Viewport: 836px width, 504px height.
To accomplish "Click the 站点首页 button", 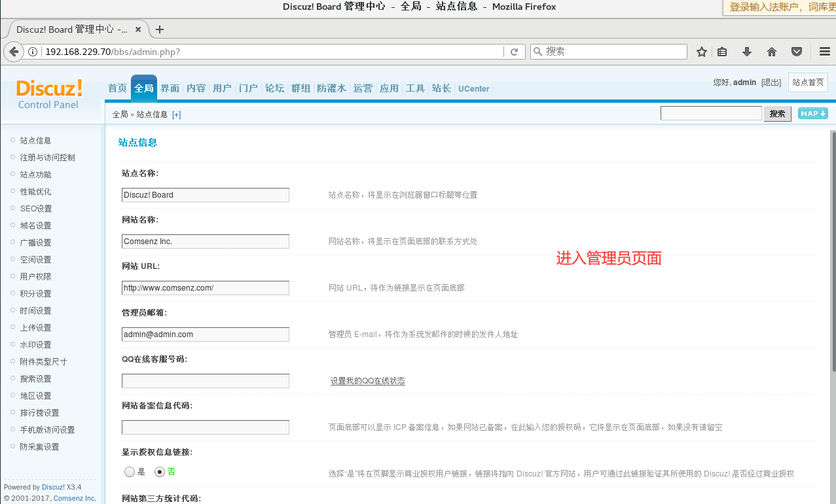I will click(808, 82).
